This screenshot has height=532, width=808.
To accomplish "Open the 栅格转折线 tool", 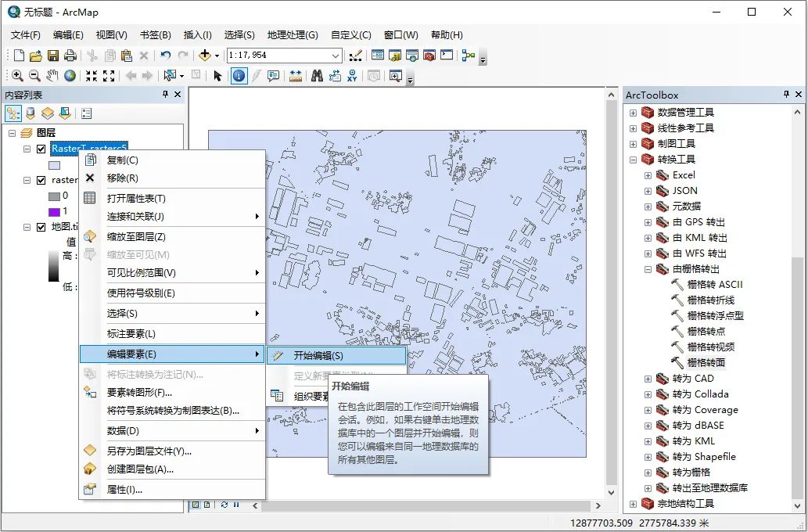I will 710,300.
